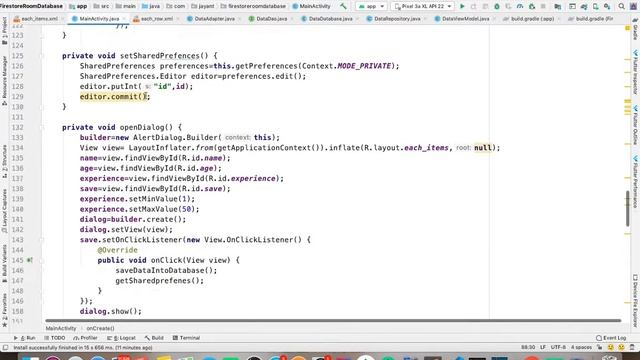
Task: Open the Structure tool window
Action: 4,161
